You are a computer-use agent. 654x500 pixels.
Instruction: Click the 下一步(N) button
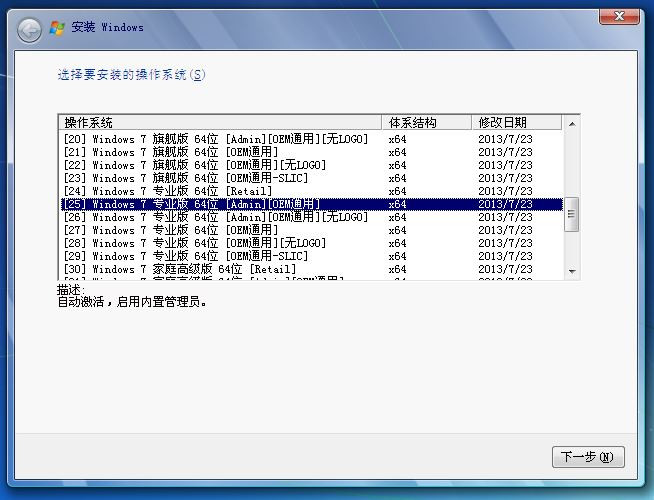pos(588,457)
